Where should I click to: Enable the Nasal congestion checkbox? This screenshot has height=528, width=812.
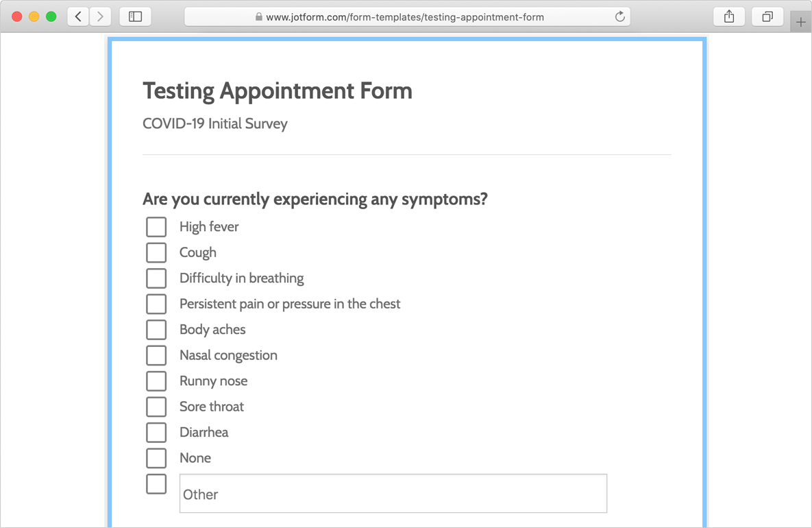pyautogui.click(x=156, y=355)
